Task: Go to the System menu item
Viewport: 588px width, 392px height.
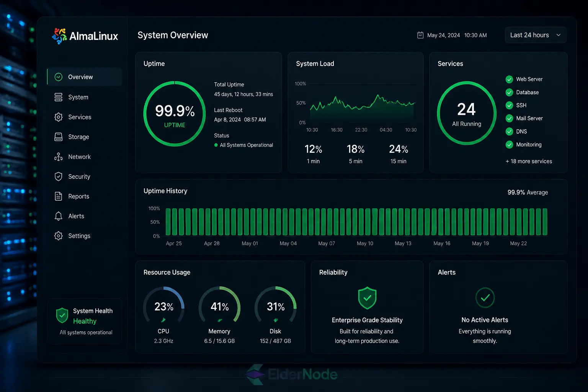Action: coord(85,97)
